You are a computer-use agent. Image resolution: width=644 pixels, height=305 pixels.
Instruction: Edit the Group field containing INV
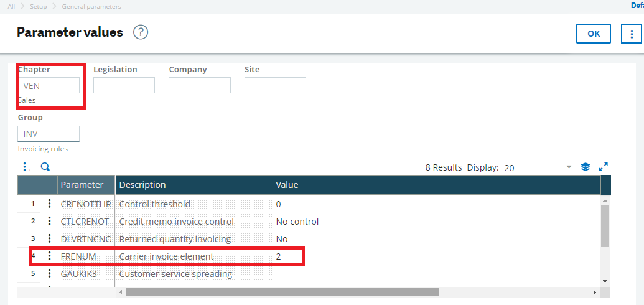(x=49, y=134)
